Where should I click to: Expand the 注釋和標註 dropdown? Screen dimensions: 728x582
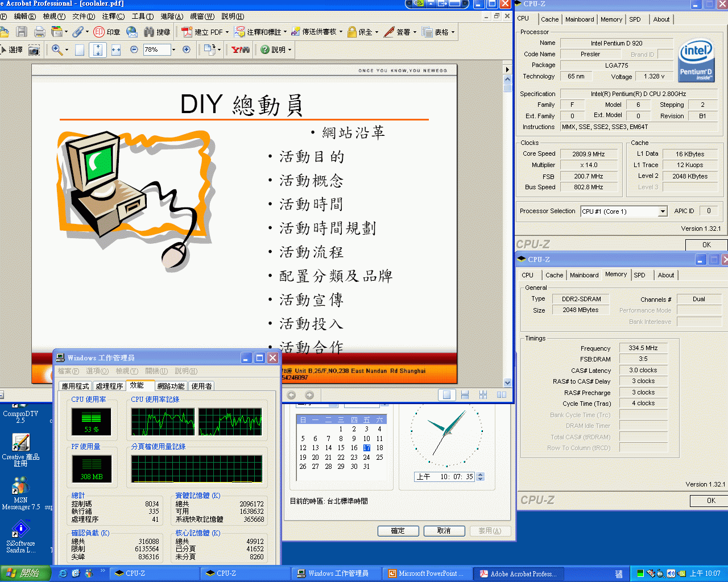[x=286, y=32]
